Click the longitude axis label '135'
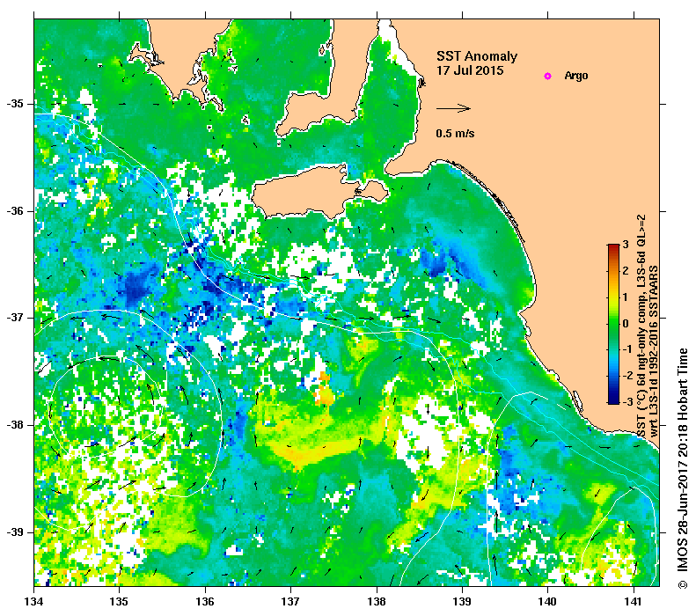This screenshot has height=616, width=696. coord(119,601)
